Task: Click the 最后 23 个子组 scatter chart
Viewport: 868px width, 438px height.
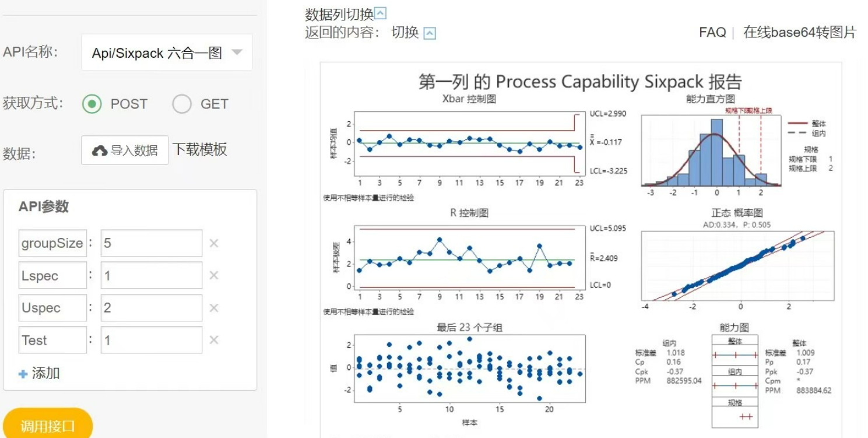Action: click(x=469, y=369)
